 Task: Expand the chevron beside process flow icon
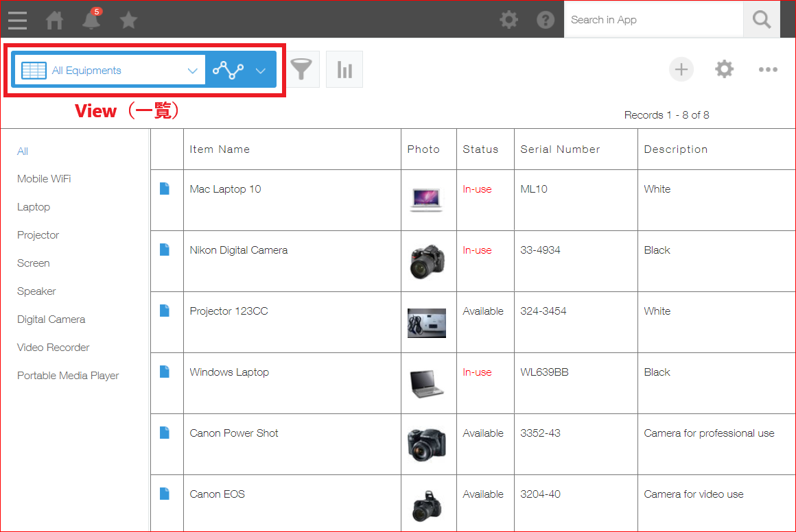(x=261, y=70)
